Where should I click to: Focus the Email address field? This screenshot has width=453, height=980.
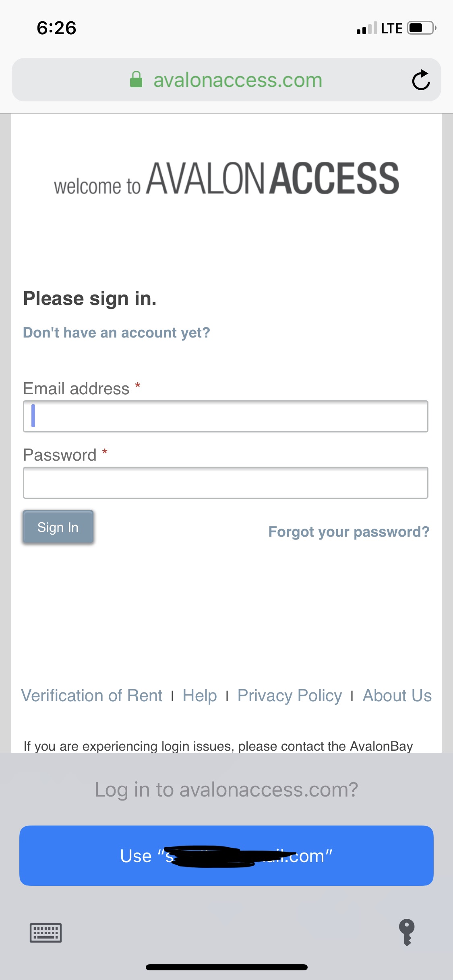coord(225,416)
